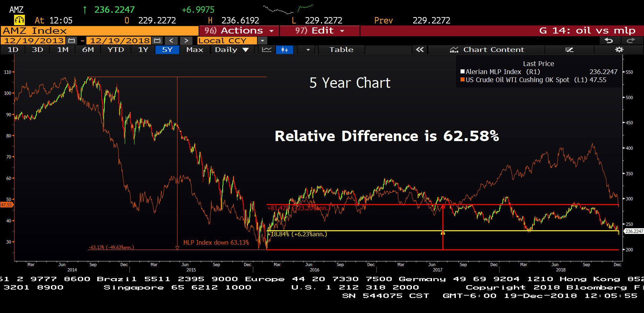Click the last price 236.2247 header value

tap(114, 10)
